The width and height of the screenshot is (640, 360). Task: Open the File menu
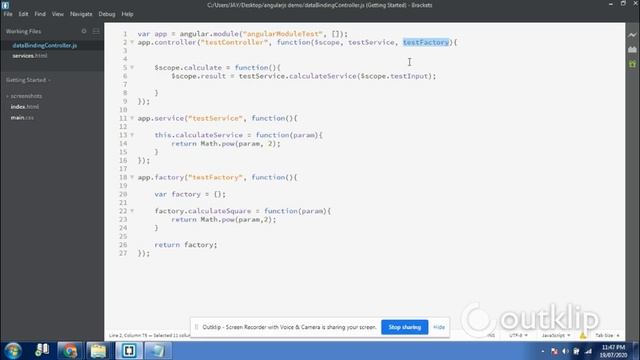[8, 14]
